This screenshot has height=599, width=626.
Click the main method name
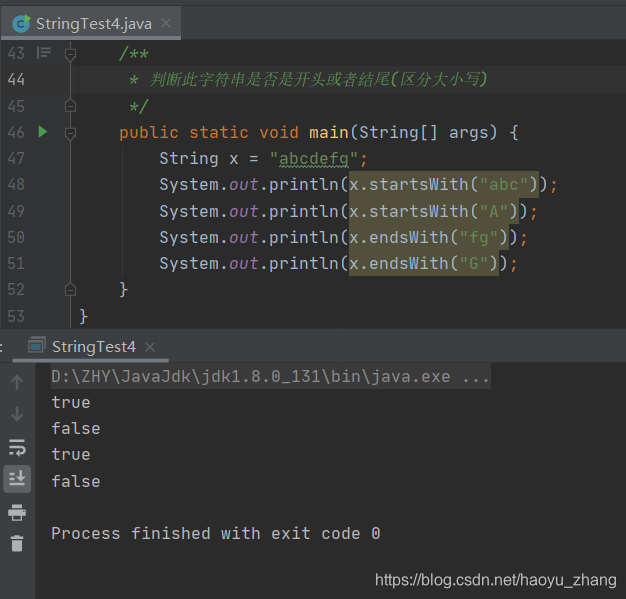click(x=329, y=133)
